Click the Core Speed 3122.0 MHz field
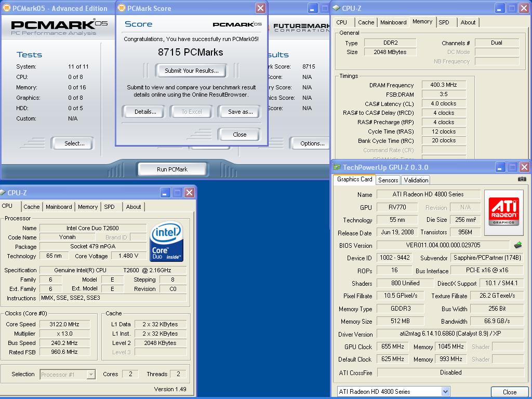532x399 pixels. tap(64, 324)
